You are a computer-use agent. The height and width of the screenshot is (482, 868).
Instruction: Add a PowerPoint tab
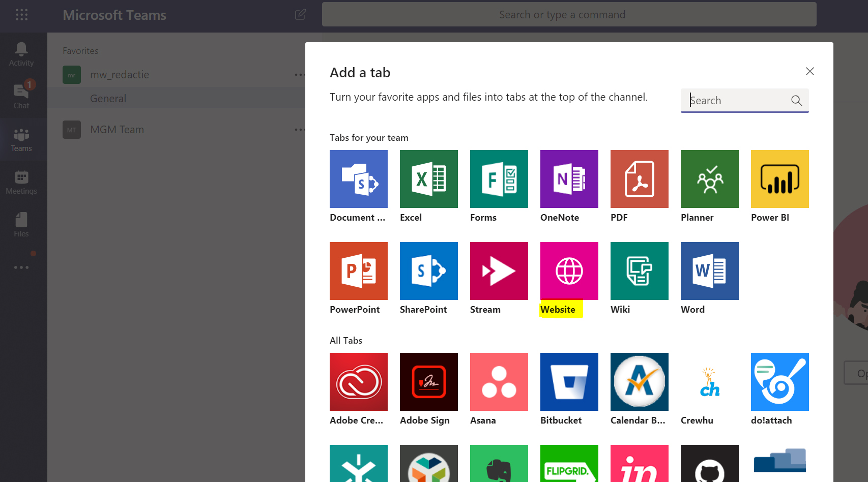click(359, 271)
